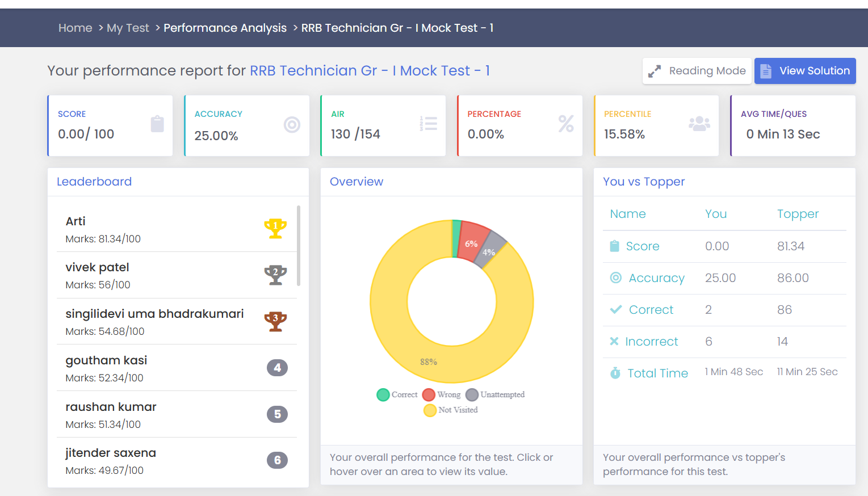Click the Accuracy card target icon
Screen dimensions: 868x496
coord(292,124)
